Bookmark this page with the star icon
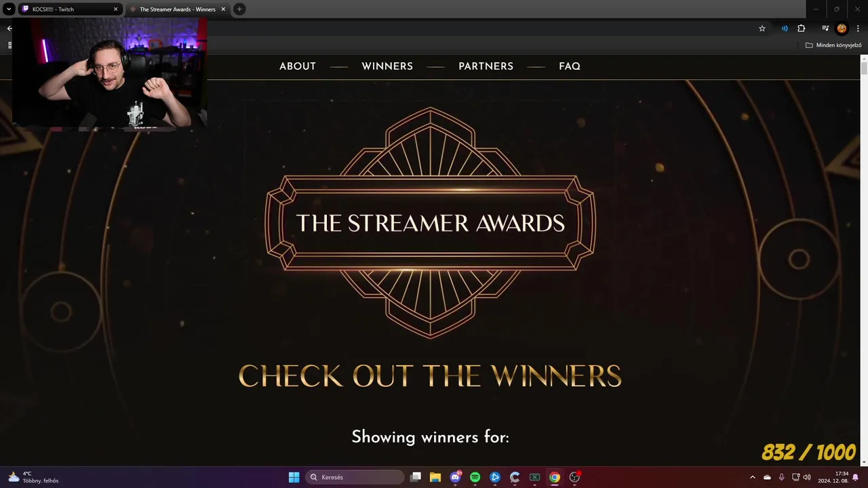The image size is (868, 488). (762, 28)
